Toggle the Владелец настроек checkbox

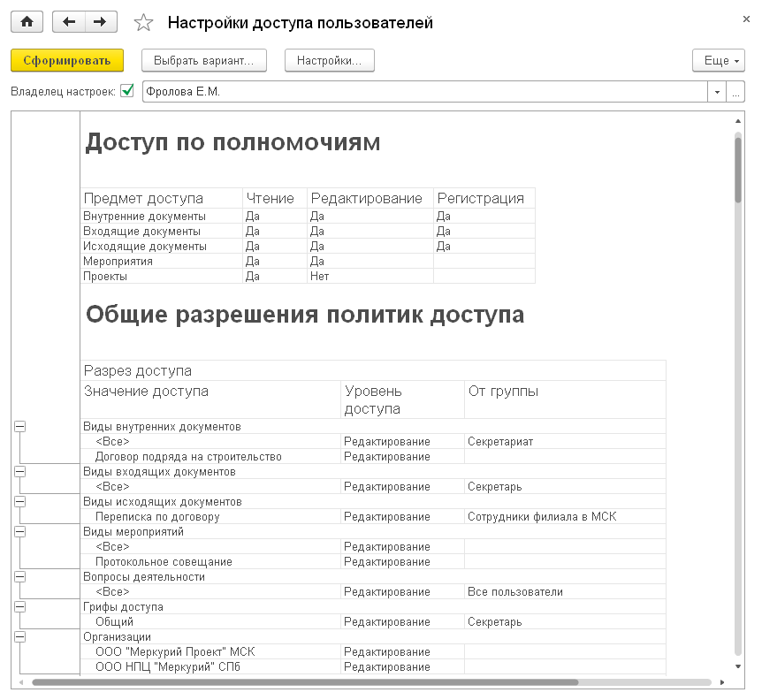pos(127,91)
